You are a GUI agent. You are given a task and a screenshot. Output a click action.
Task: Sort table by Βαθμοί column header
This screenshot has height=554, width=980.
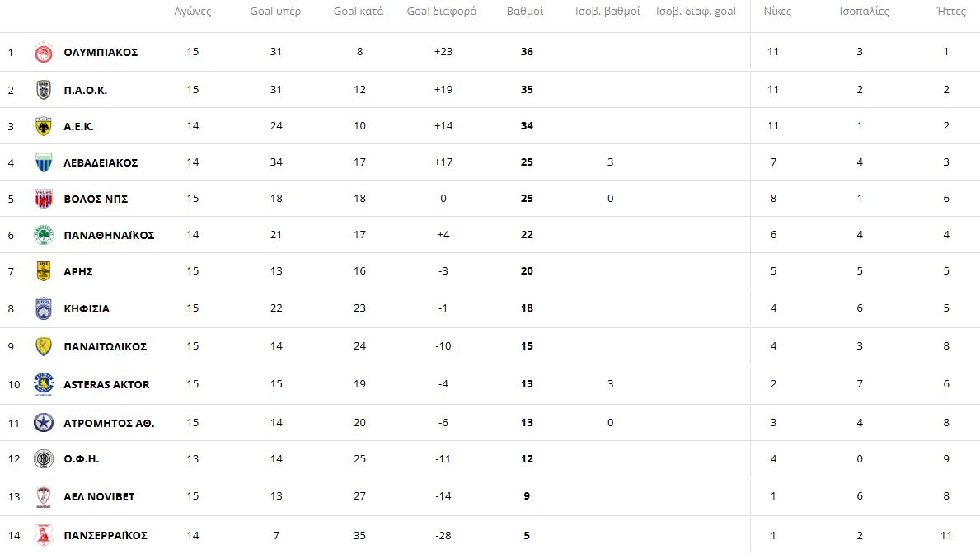[x=524, y=12]
